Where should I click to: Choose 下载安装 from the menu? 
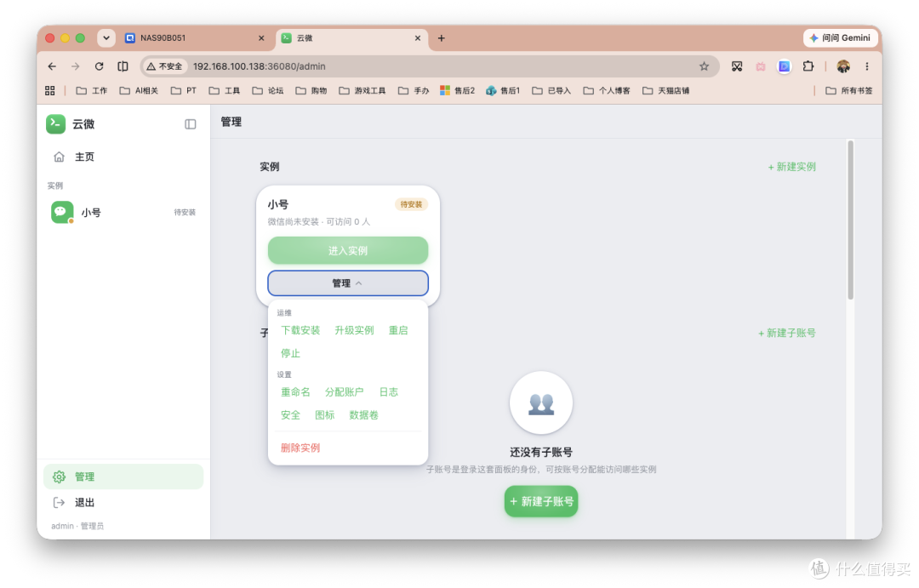tap(300, 330)
